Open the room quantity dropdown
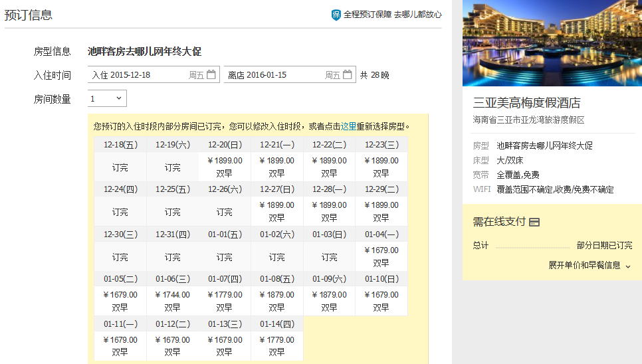Screen dimensions: 642x364 [x=107, y=98]
